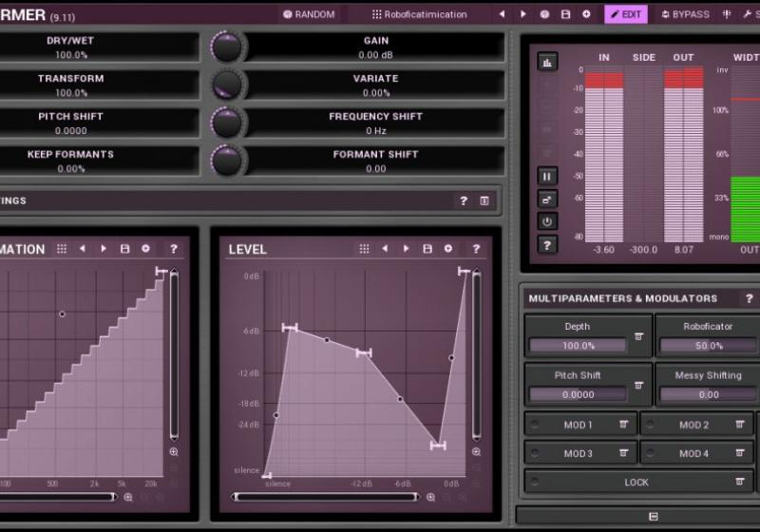760x532 pixels.
Task: Open the Depth multiparameter menu icon
Action: (x=638, y=336)
